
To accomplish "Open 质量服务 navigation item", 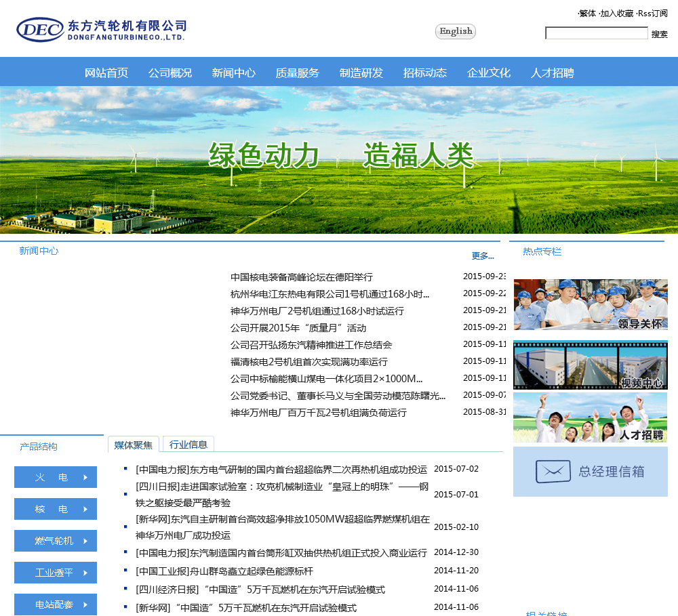I will 298,73.
